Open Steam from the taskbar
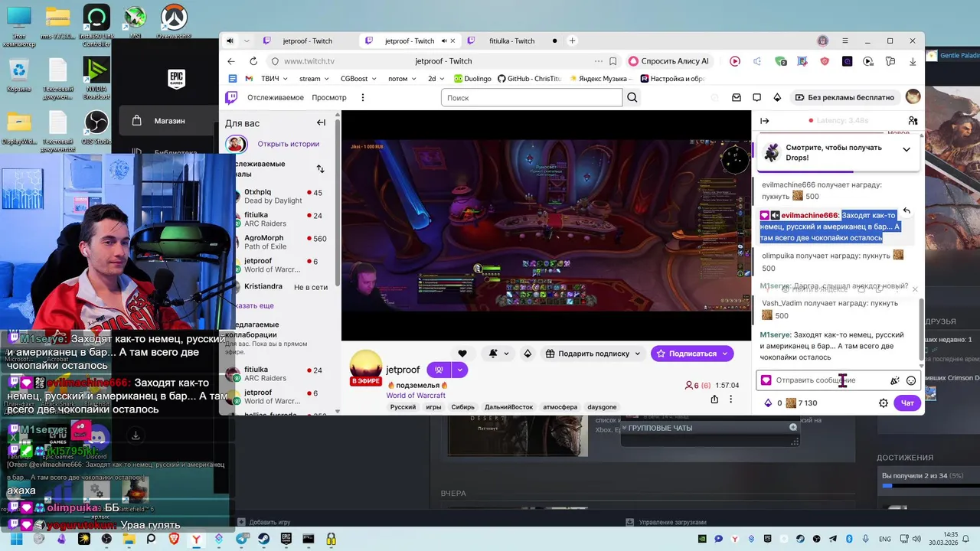Screen dimensions: 980x551 (x=263, y=539)
